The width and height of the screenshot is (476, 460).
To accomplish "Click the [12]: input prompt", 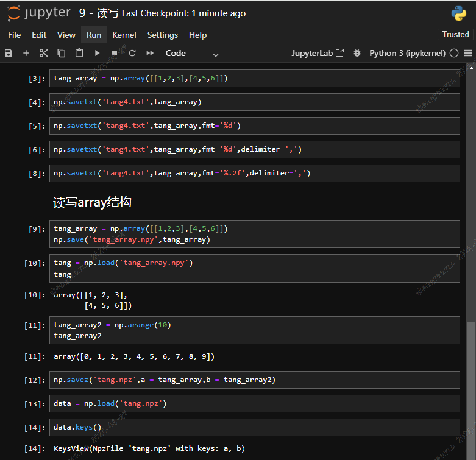I will click(x=35, y=380).
